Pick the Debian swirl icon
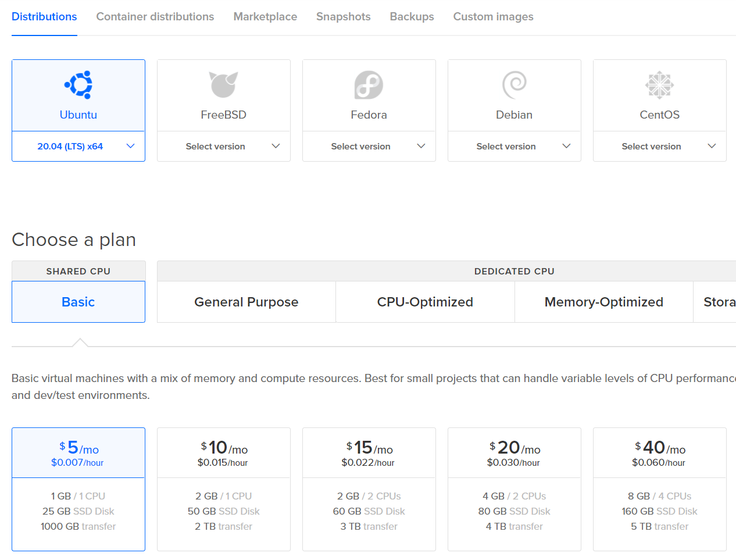Screen dimensions: 736x560 (x=515, y=85)
